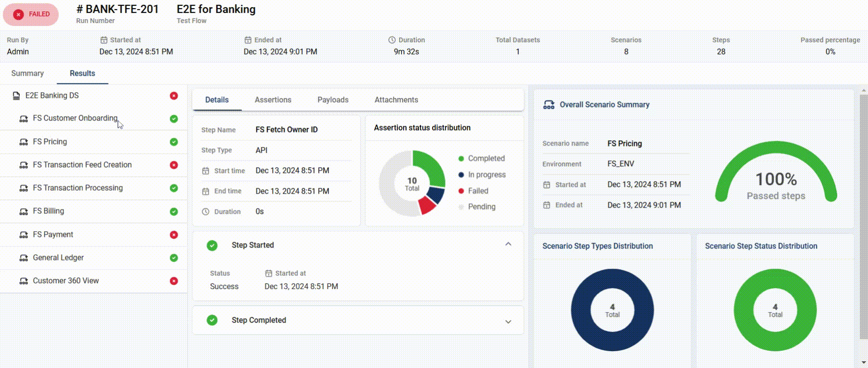Viewport: 868px width, 368px height.
Task: Collapse the Step Started section
Action: coord(508,245)
